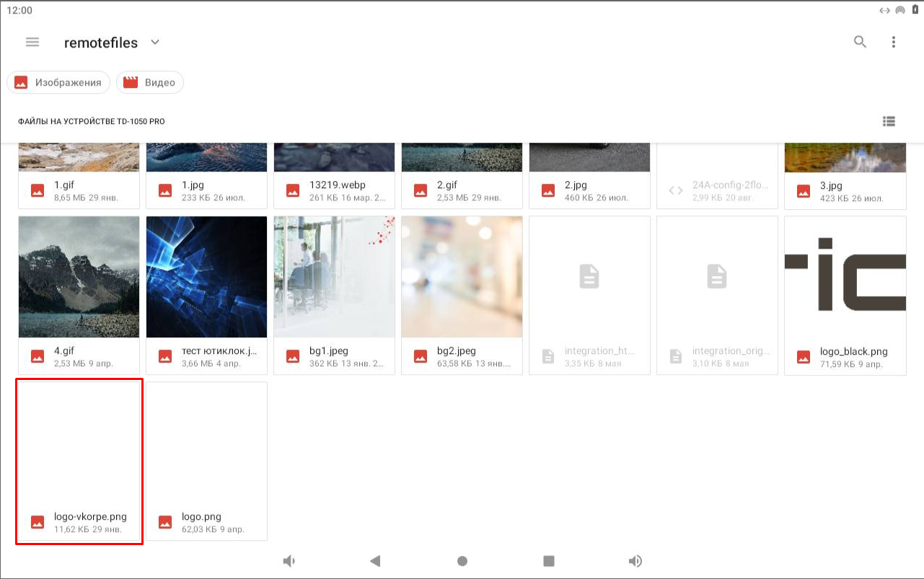Click the file name 13219.webp
The image size is (924, 579).
338,185
